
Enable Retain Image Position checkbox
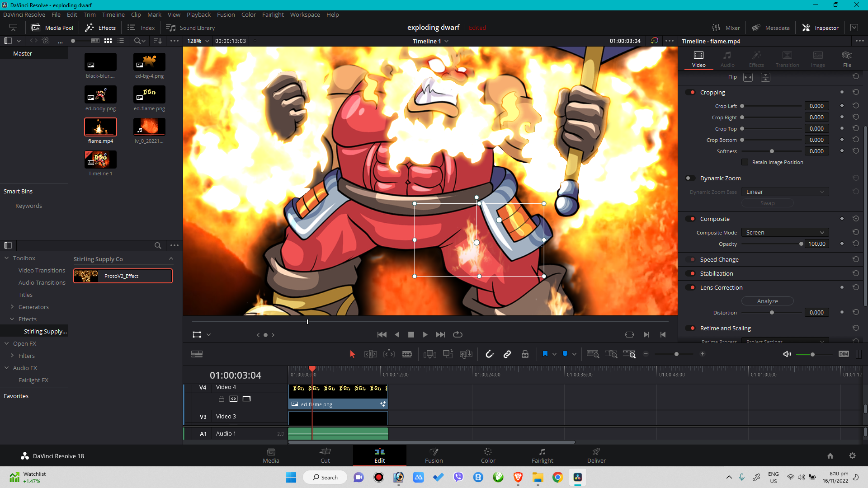[745, 162]
